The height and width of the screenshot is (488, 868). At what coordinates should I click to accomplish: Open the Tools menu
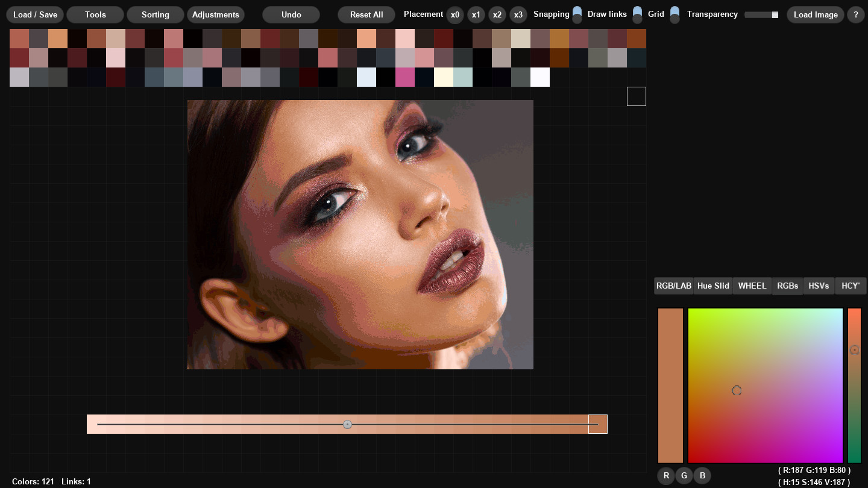click(95, 14)
